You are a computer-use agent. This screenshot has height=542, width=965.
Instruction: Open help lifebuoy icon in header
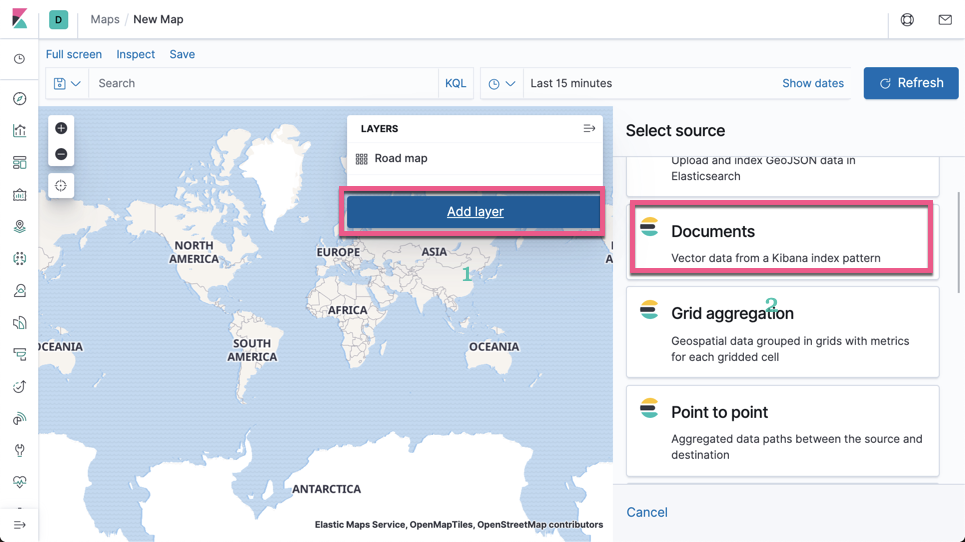907,20
